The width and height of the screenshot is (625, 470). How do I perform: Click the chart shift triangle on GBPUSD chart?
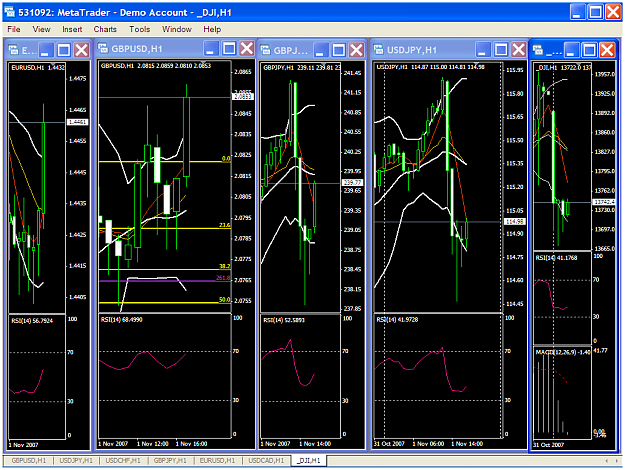tap(204, 63)
